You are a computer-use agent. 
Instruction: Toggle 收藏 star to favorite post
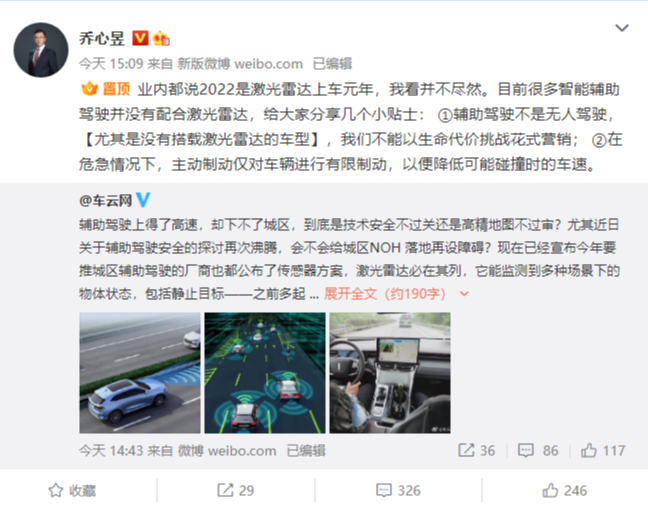pos(72,490)
